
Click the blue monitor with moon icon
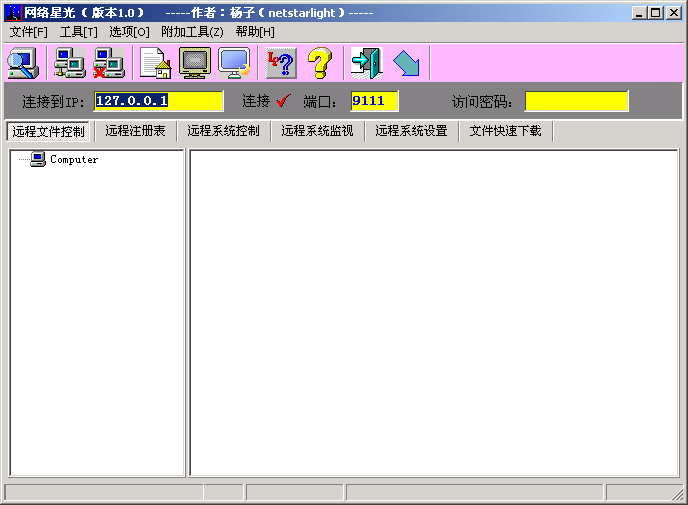click(x=234, y=63)
